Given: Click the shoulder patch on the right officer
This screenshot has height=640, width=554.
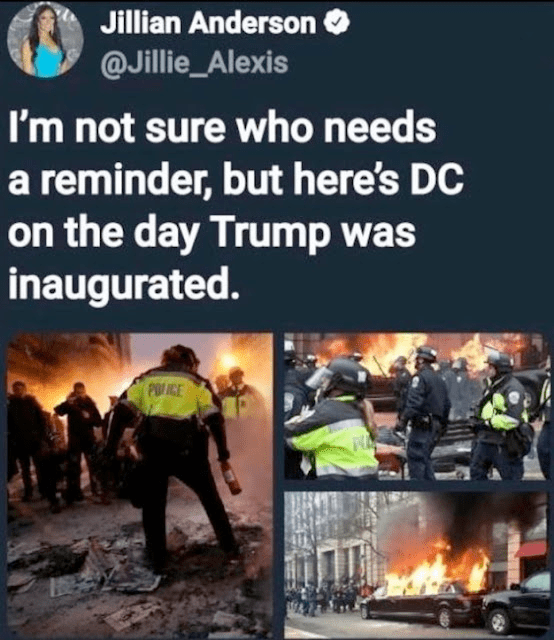Looking at the screenshot, I should tap(513, 397).
